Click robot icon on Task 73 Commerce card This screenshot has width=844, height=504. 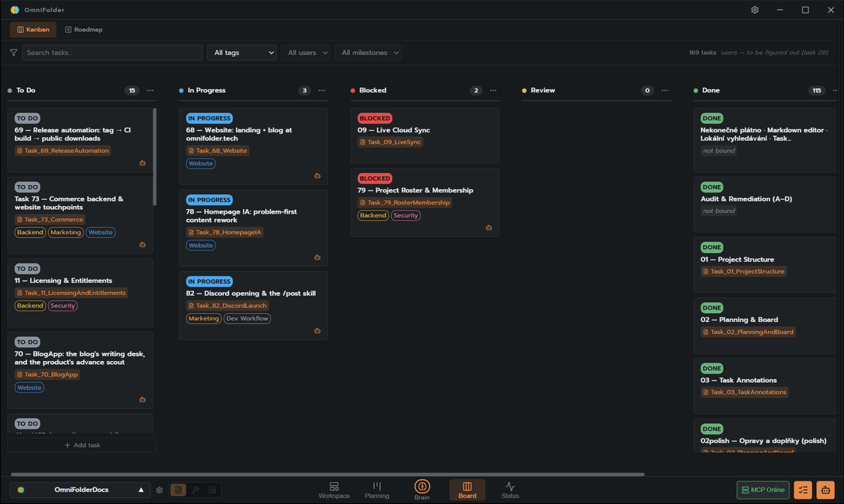click(143, 244)
